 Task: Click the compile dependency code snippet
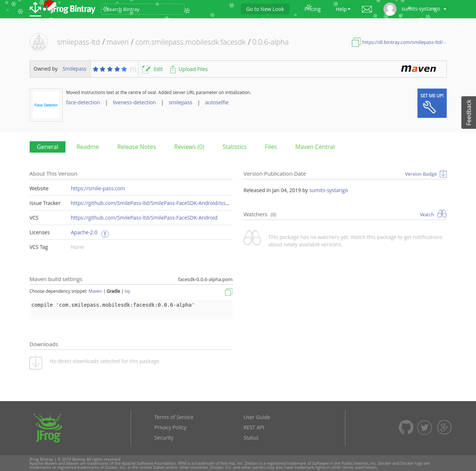click(x=131, y=309)
